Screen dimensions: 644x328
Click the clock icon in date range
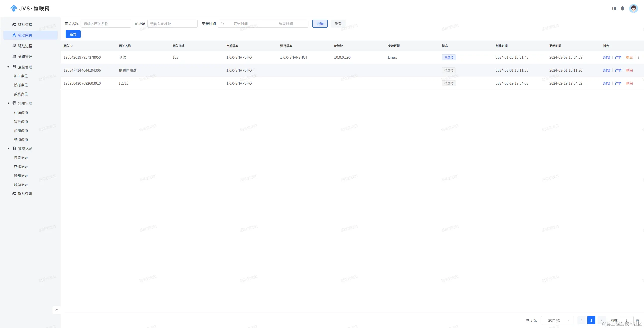click(222, 24)
